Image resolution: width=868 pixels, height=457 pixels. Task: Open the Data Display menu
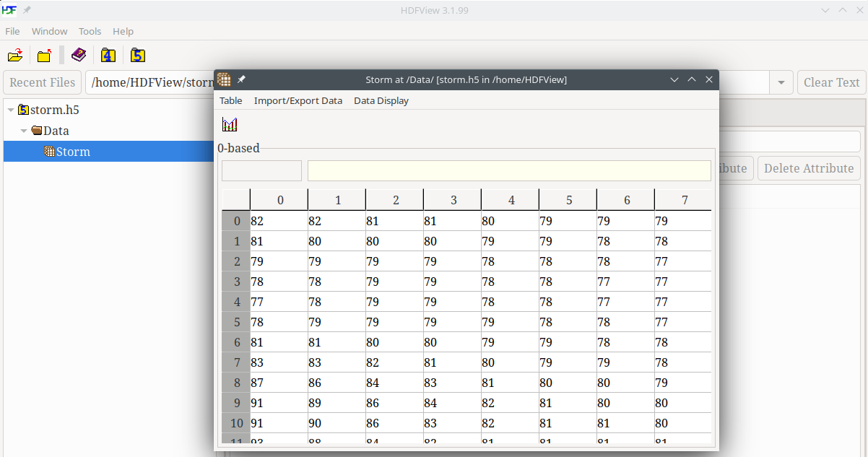pyautogui.click(x=381, y=100)
